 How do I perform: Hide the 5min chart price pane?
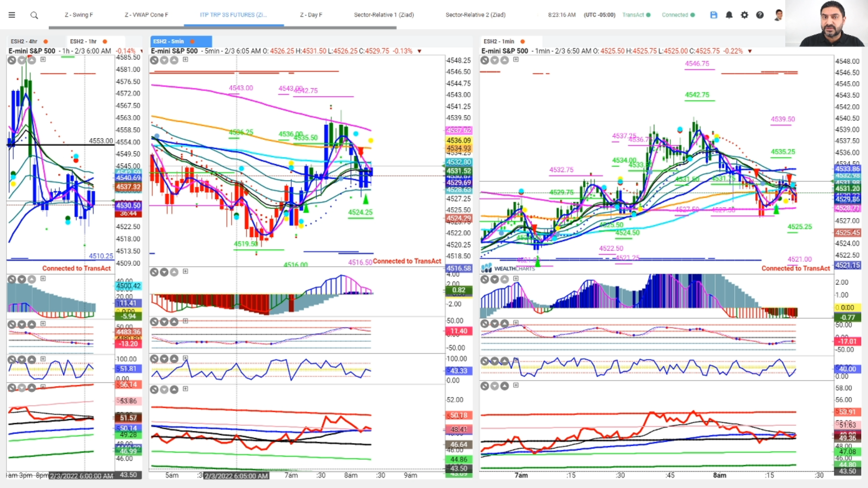point(154,60)
